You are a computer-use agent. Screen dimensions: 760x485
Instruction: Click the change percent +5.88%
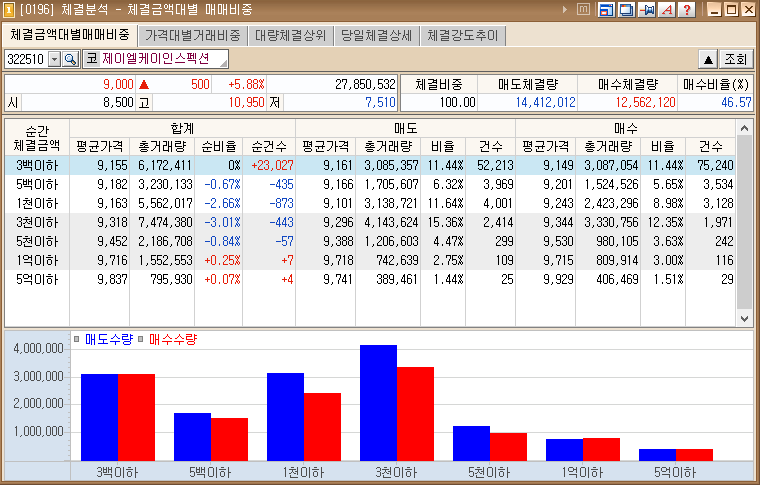(x=246, y=84)
